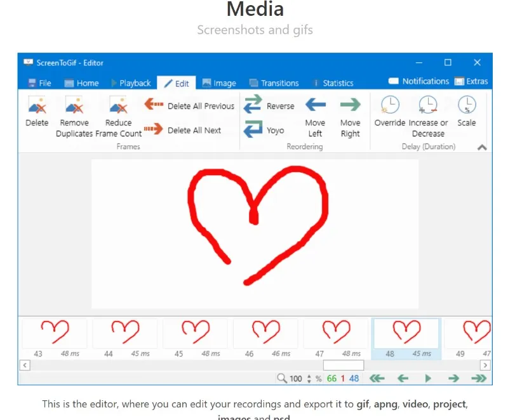Click selected frame count 1

(x=342, y=379)
